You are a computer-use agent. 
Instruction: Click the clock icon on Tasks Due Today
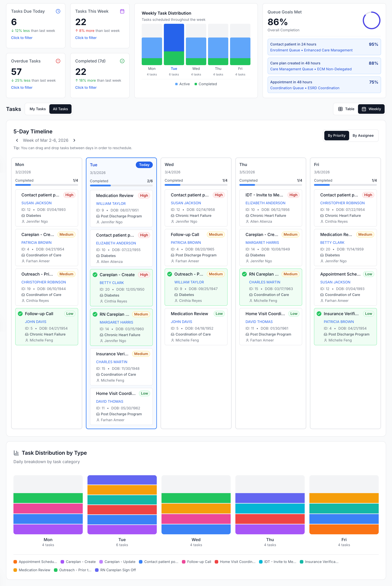point(58,11)
